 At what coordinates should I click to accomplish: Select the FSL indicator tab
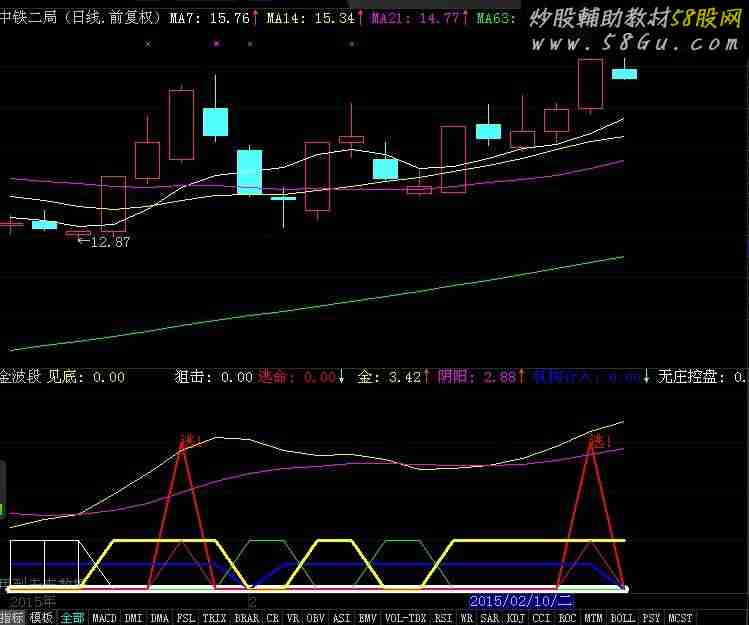[185, 618]
